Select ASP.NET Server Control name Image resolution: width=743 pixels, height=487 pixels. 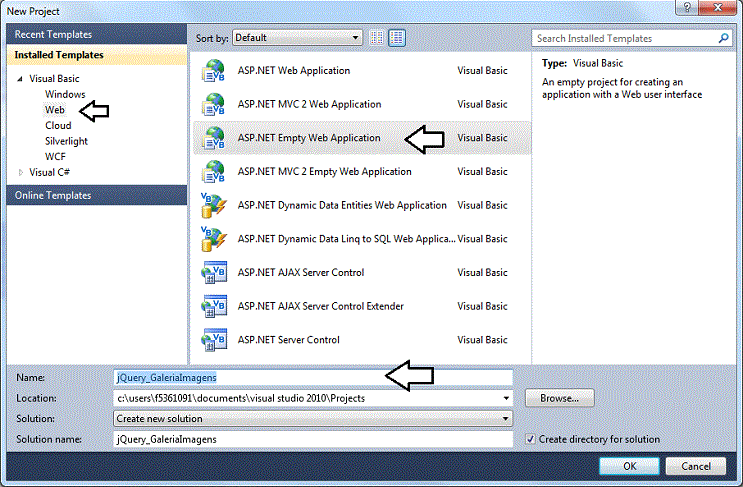[289, 340]
